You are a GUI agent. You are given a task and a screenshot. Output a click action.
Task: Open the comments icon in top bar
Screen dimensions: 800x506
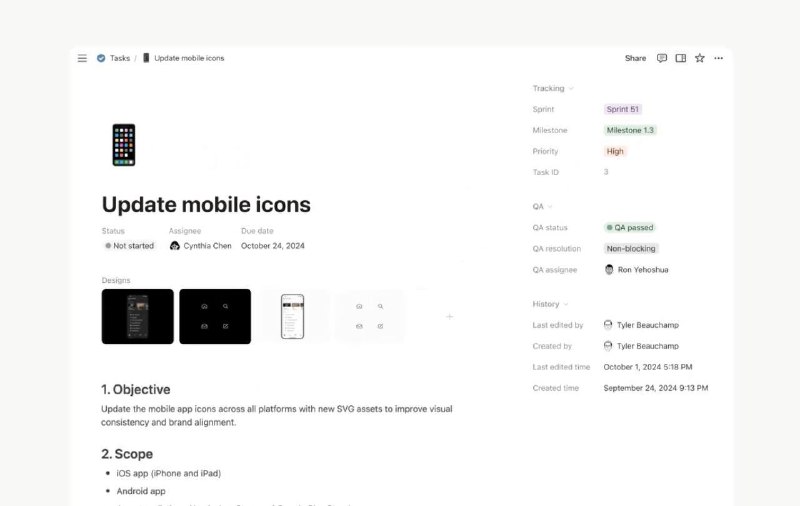tap(662, 58)
